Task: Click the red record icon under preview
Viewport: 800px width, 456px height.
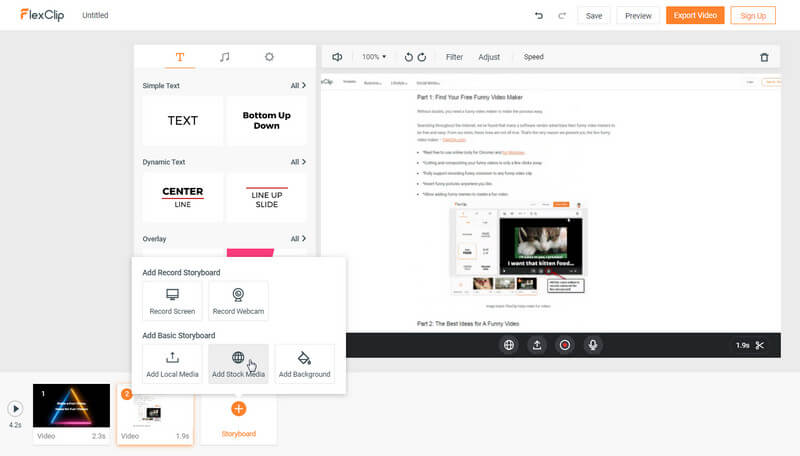Action: [565, 345]
